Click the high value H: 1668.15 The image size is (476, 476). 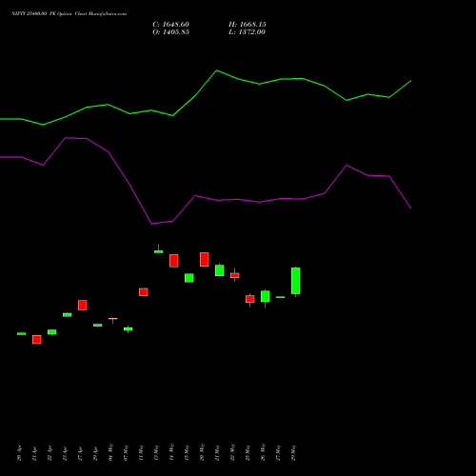(x=248, y=25)
